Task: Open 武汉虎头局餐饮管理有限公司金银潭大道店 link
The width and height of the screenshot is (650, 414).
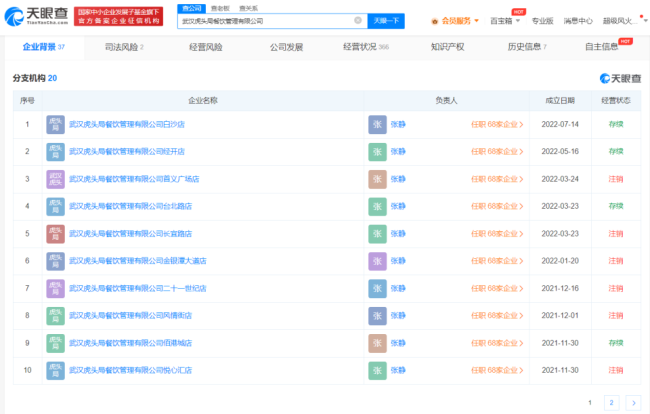Action: pyautogui.click(x=138, y=261)
